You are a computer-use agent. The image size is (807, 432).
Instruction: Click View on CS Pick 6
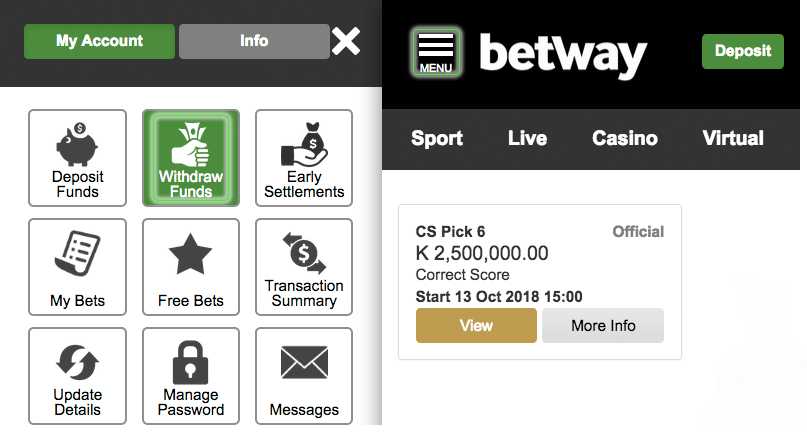click(476, 325)
